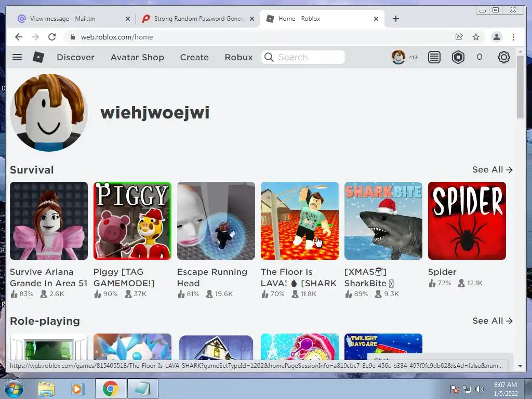532x399 pixels.
Task: Open the taskbar clock 8:07 AM
Action: coord(505,389)
